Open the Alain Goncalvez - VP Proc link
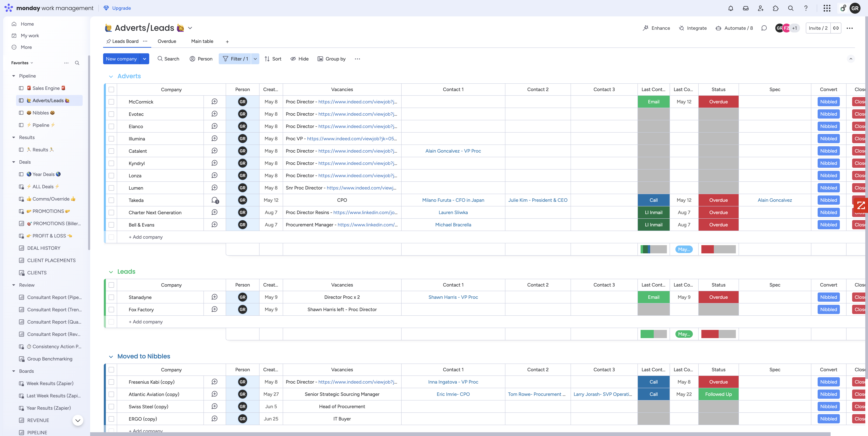This screenshot has height=436, width=868. click(453, 151)
